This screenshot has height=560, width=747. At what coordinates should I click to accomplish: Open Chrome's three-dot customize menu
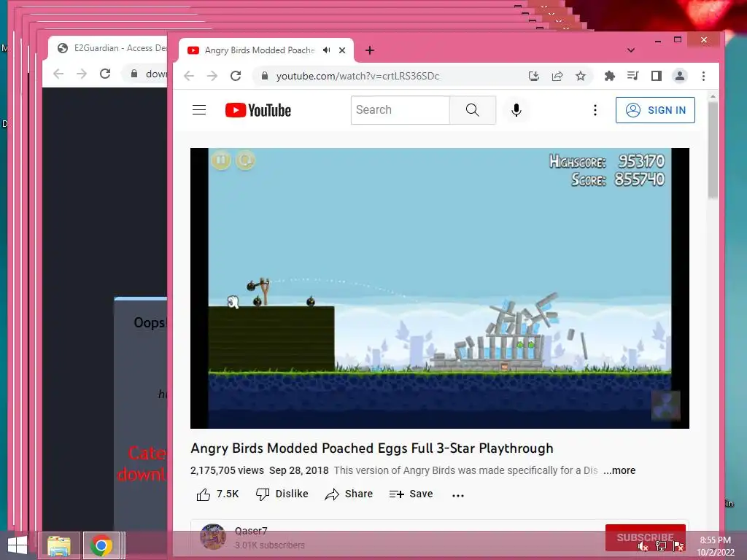704,76
